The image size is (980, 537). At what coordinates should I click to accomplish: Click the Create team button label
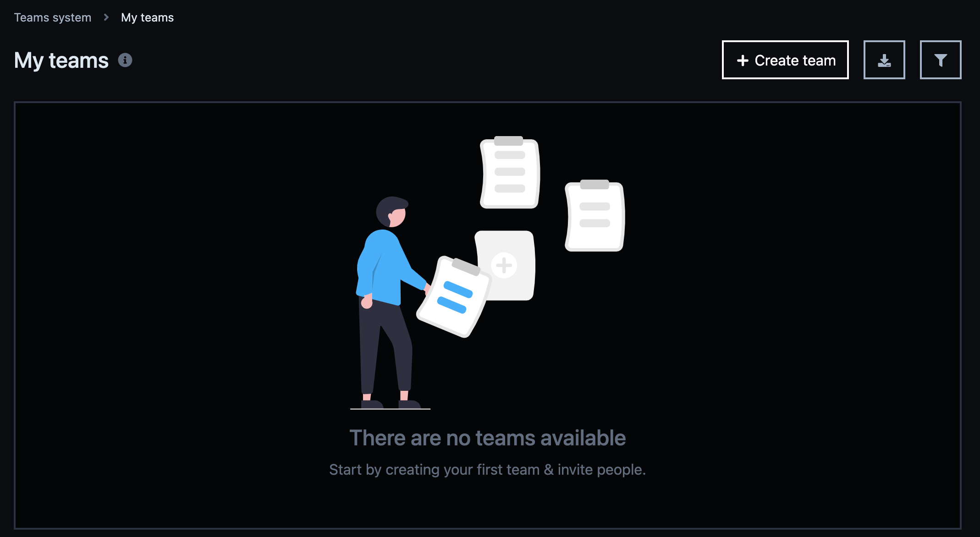point(795,60)
